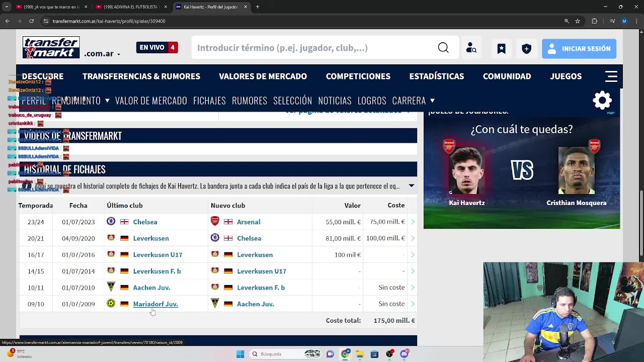Screen dimensions: 644x362
Task: Click the search magnifier in the Transfermarkt search box
Action: 443,48
